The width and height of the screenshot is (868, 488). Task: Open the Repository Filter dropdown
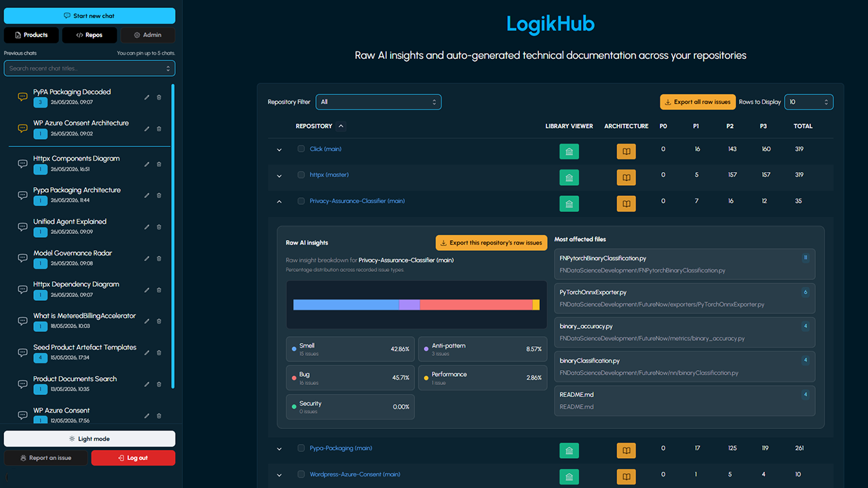[x=378, y=102]
